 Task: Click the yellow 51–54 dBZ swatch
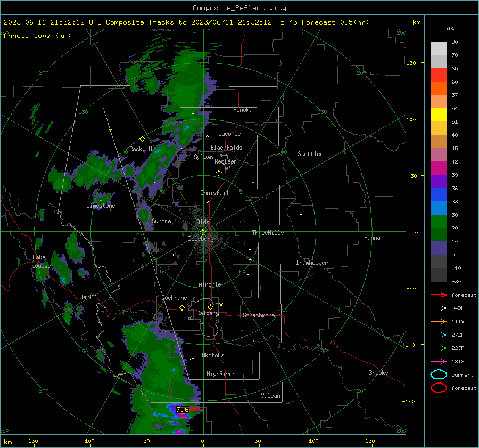[439, 115]
